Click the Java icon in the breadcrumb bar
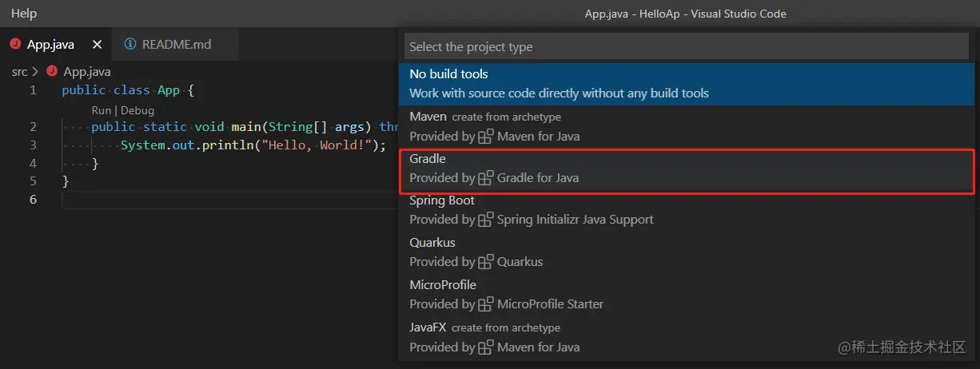Screen dimensions: 980x369 [53, 72]
